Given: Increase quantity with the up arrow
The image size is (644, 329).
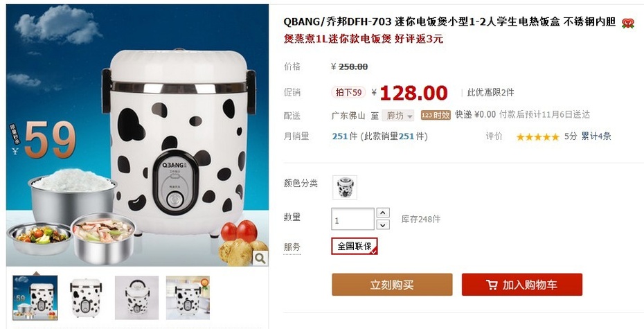Looking at the screenshot, I should click(383, 213).
